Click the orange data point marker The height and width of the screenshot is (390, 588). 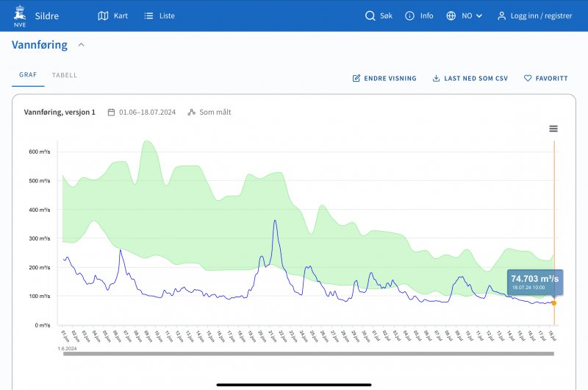coord(553,303)
